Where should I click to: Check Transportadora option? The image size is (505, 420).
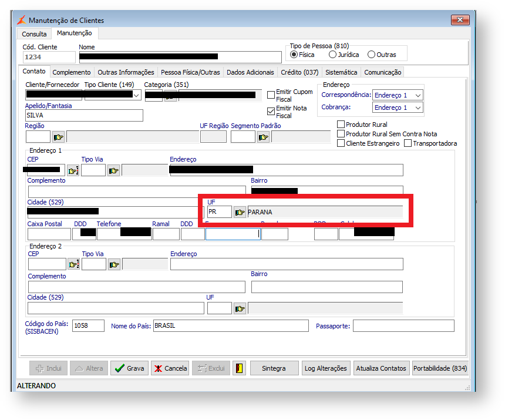tap(408, 143)
